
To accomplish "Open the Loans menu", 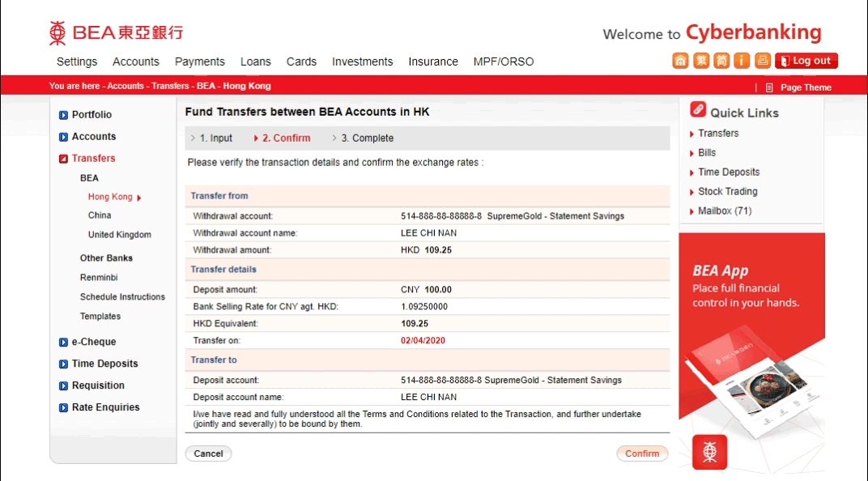I will (256, 62).
